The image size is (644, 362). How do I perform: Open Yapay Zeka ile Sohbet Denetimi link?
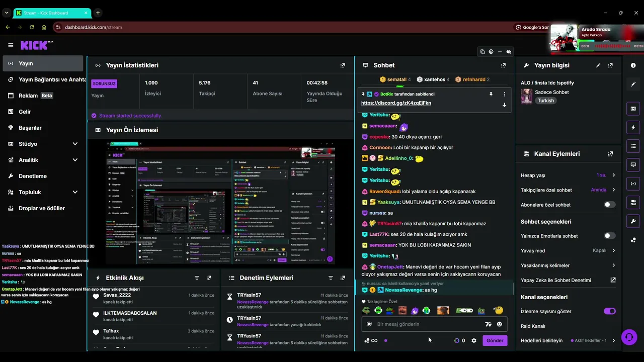tap(568, 280)
